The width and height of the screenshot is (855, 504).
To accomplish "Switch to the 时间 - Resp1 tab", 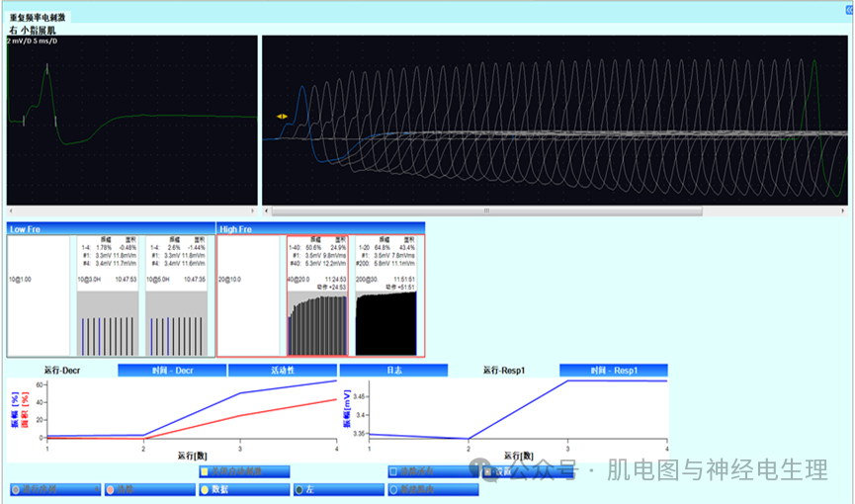I will click(614, 371).
